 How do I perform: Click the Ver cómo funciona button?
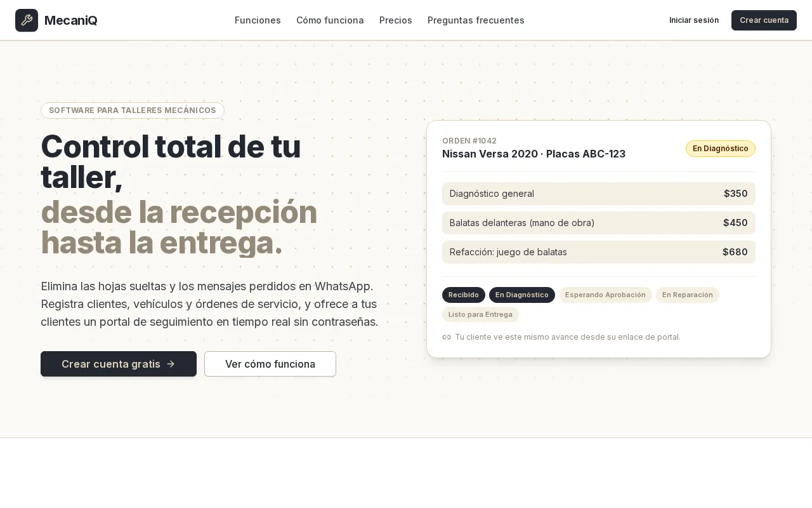[270, 364]
